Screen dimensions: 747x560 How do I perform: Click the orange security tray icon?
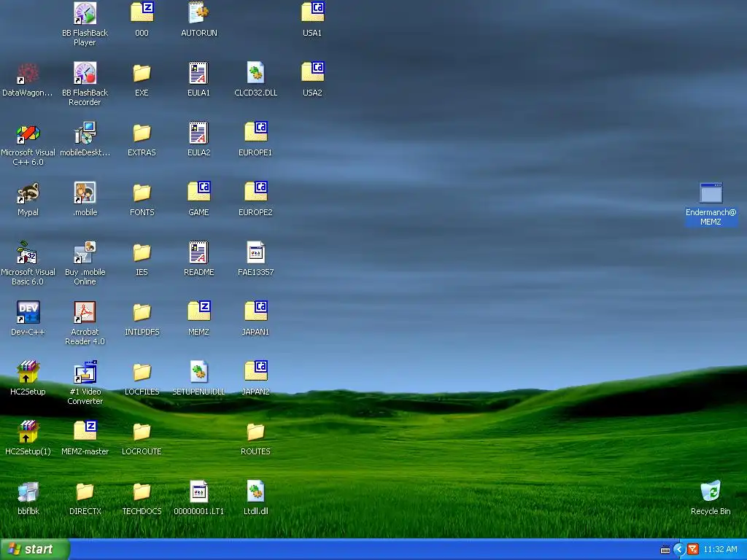693,550
